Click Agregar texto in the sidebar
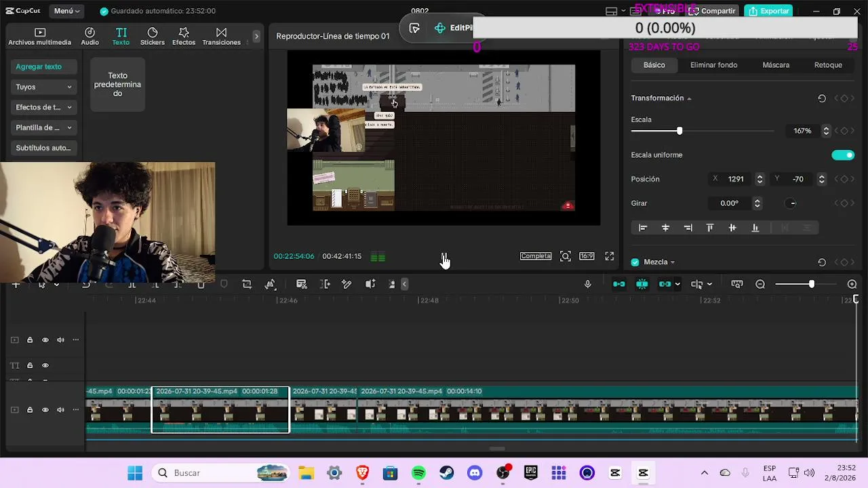 44,66
